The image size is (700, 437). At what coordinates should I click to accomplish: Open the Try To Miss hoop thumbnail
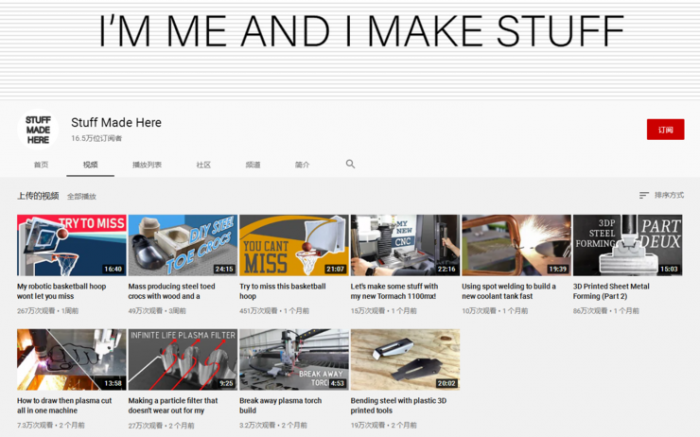(71, 245)
